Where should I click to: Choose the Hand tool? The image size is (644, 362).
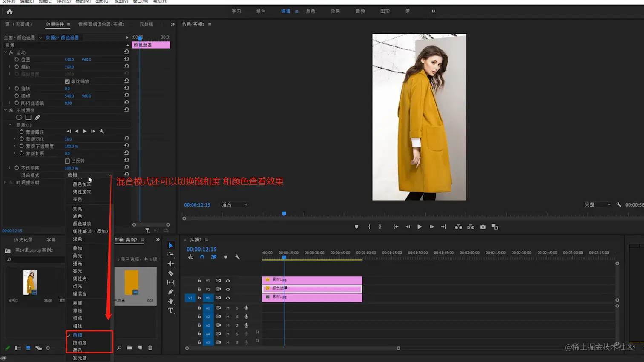pyautogui.click(x=171, y=301)
